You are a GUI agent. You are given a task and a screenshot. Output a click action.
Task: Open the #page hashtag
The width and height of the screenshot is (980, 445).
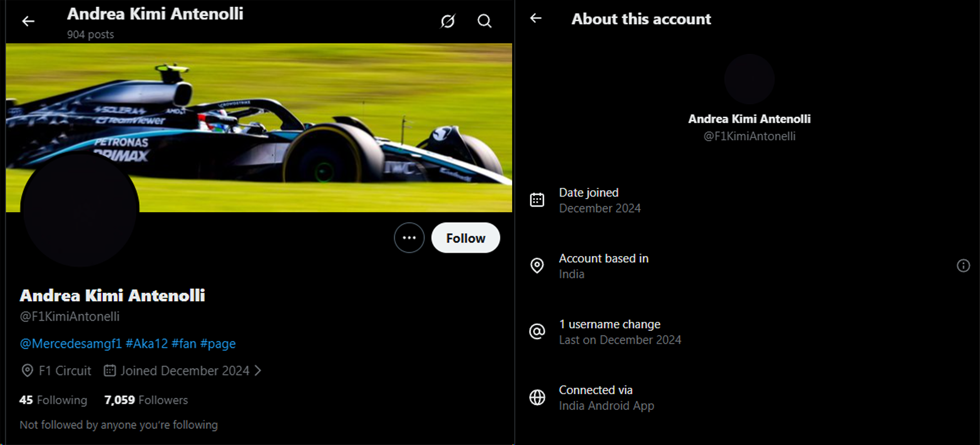218,343
